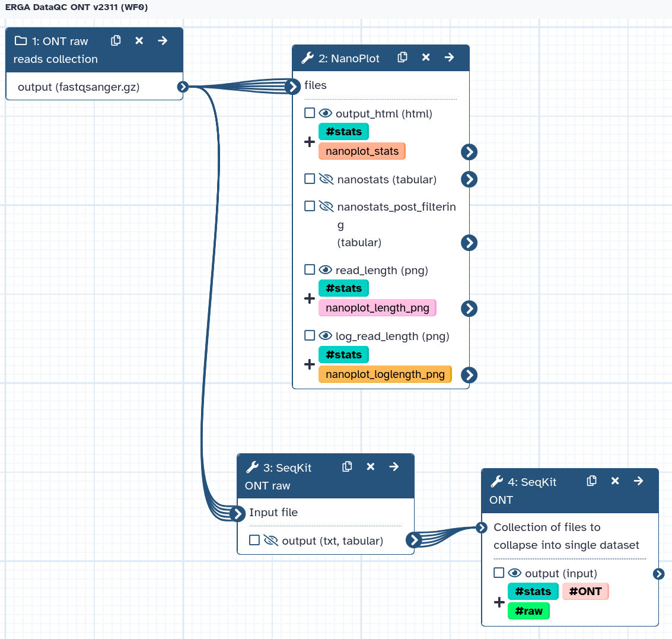Screen dimensions: 672x639
Task: Click the collection input terminal on 4: SeqKit
Action: [482, 527]
